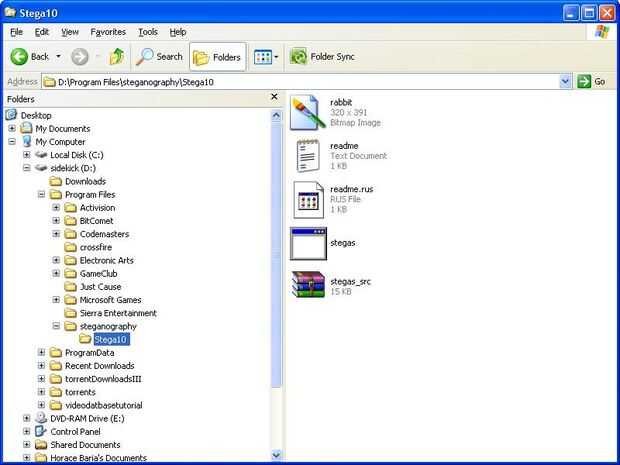Expand Local Disk (C:) node
Viewport: 620px width, 465px height.
pos(26,155)
